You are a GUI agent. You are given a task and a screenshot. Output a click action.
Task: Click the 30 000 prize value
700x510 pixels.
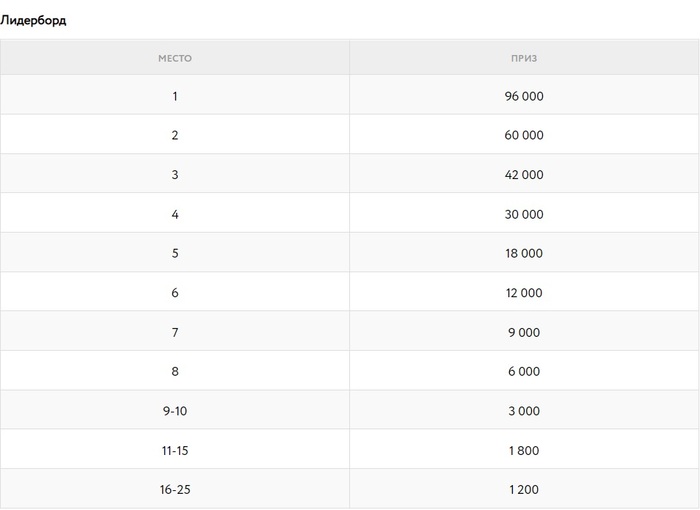pos(524,214)
